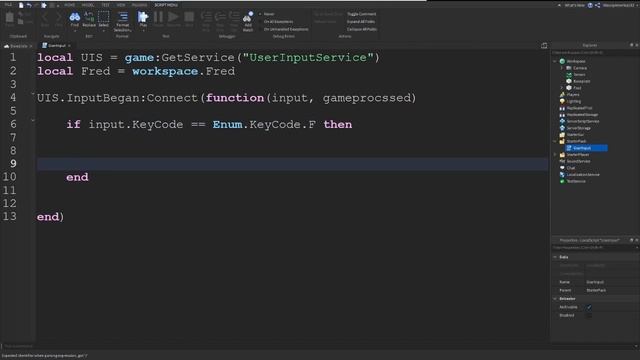Select On Unhandled Exceptions option

pyautogui.click(x=284, y=29)
